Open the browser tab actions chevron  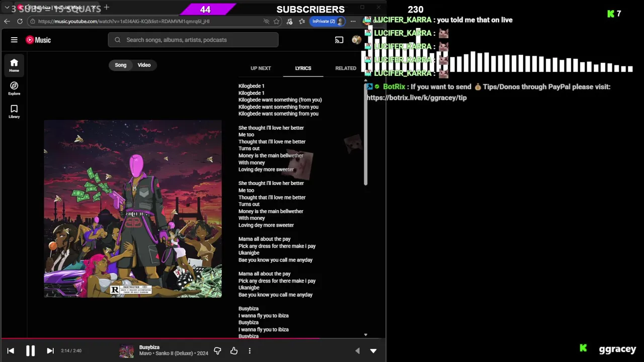tap(7, 8)
